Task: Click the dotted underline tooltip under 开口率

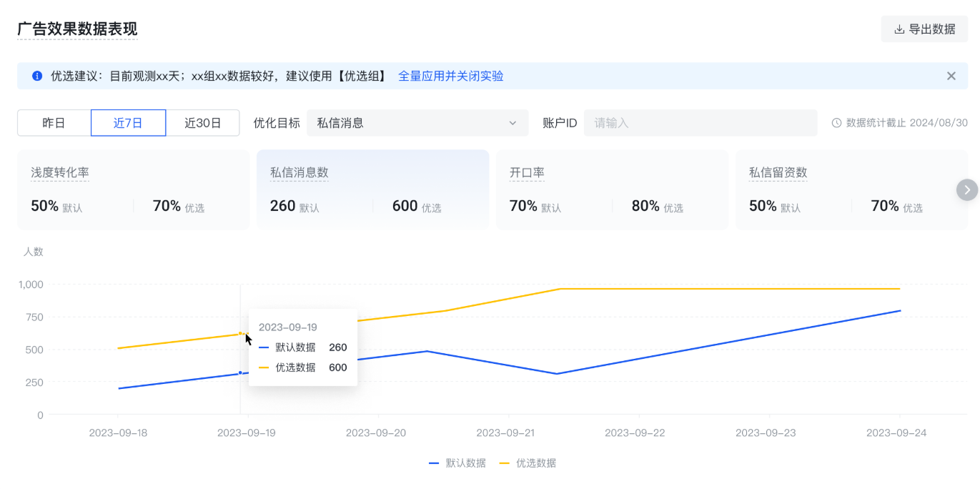Action: coord(527,172)
